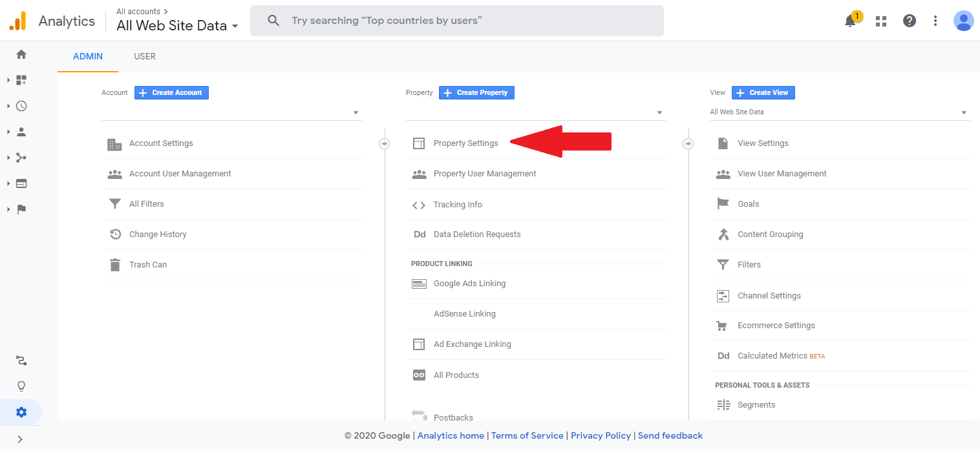Open View Settings
The image size is (980, 449).
[763, 143]
